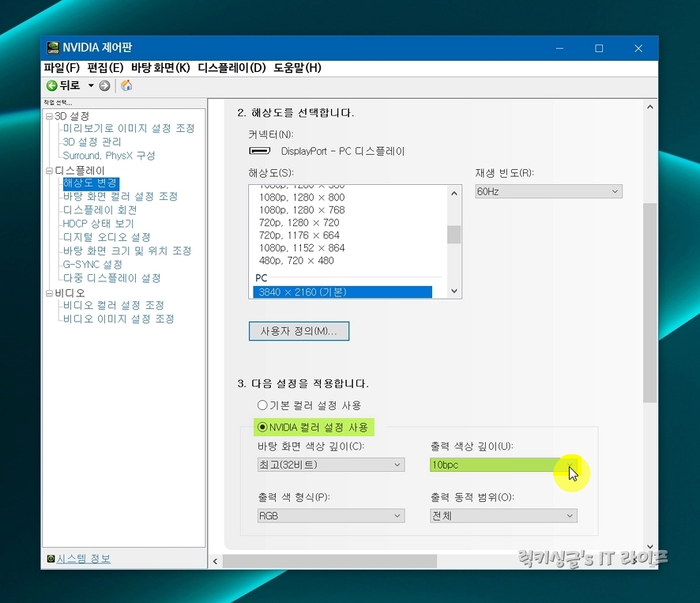The image size is (700, 603).
Task: Select the 3840 x 2160 (기본) resolution entry
Action: click(x=344, y=292)
